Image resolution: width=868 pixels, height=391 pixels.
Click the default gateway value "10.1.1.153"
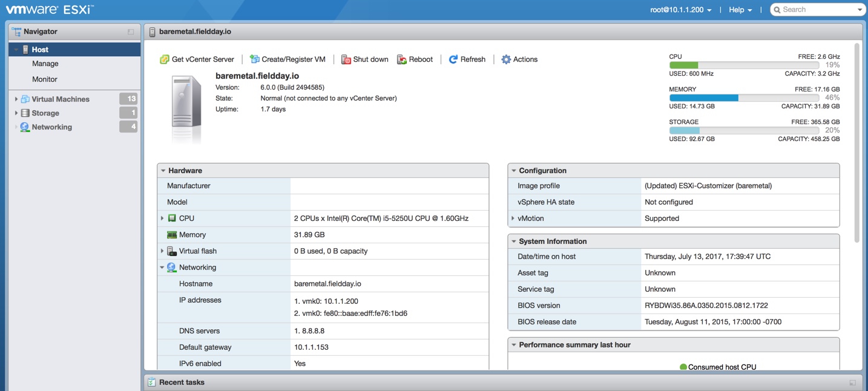[x=312, y=347]
